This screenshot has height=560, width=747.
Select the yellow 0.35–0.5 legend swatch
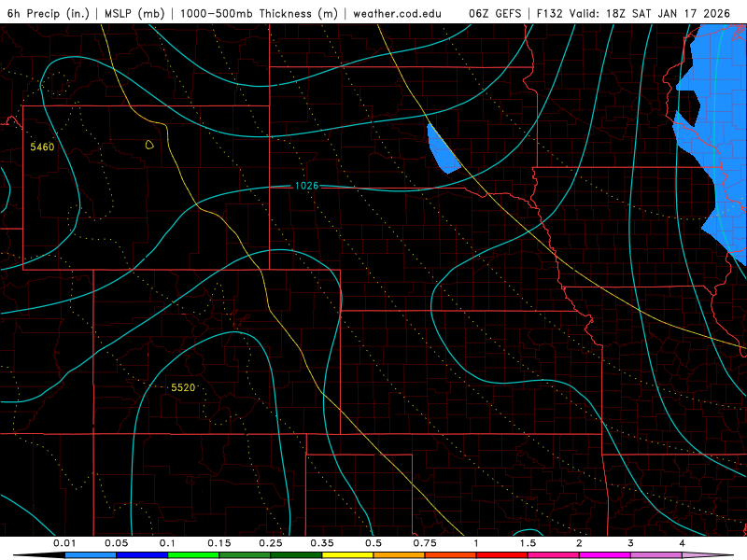[347, 555]
